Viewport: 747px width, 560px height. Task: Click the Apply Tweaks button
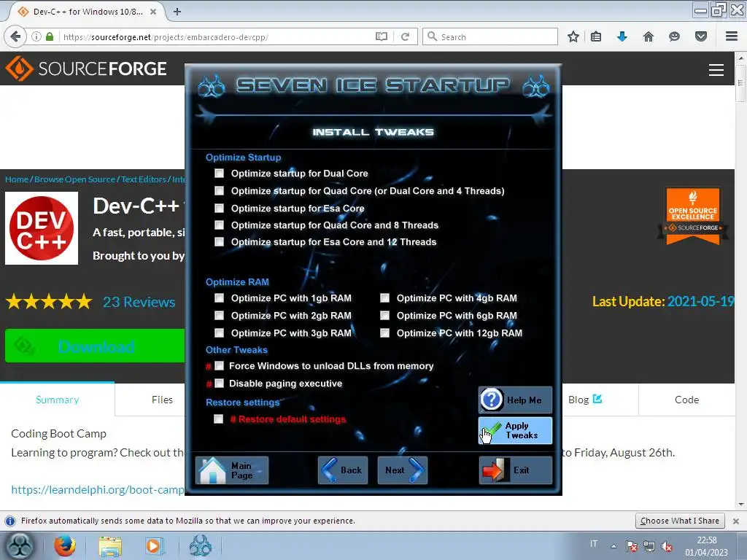pyautogui.click(x=515, y=430)
